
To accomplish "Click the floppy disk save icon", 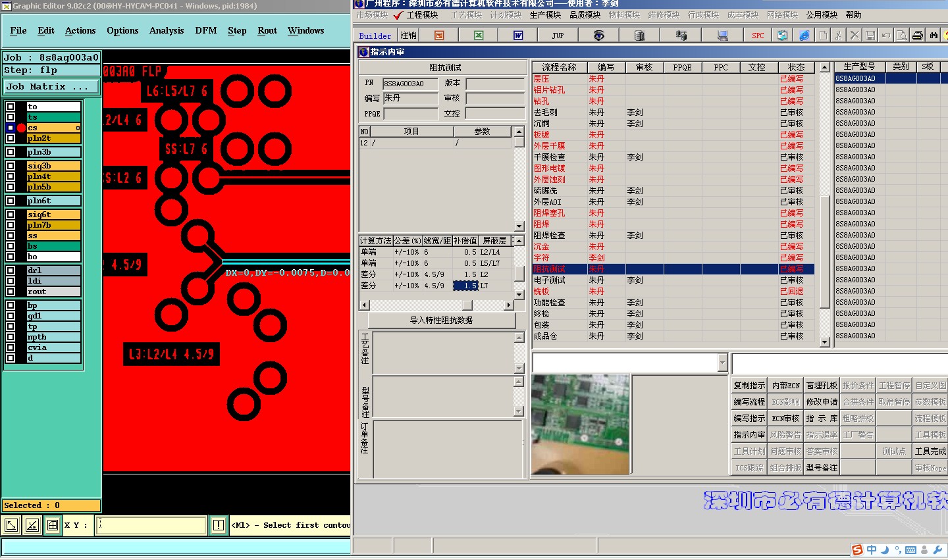I will pos(870,36).
